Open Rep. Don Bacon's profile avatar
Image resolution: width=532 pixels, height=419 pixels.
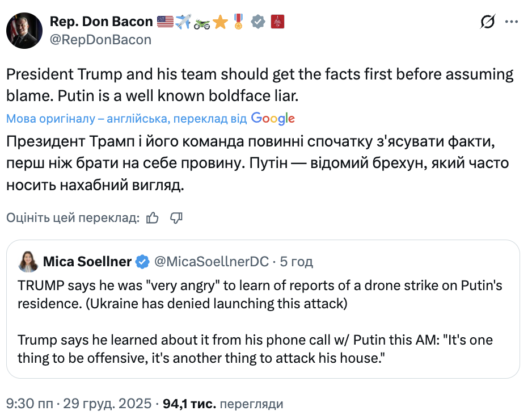pos(24,30)
